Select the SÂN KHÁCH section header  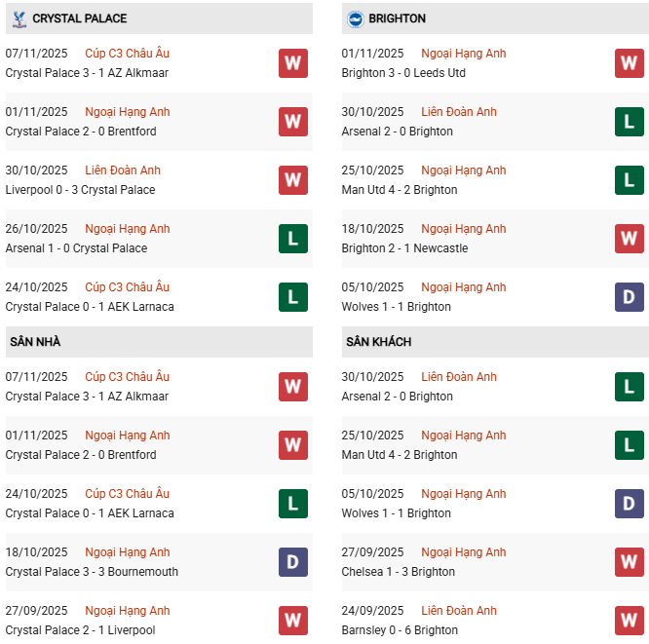(378, 342)
